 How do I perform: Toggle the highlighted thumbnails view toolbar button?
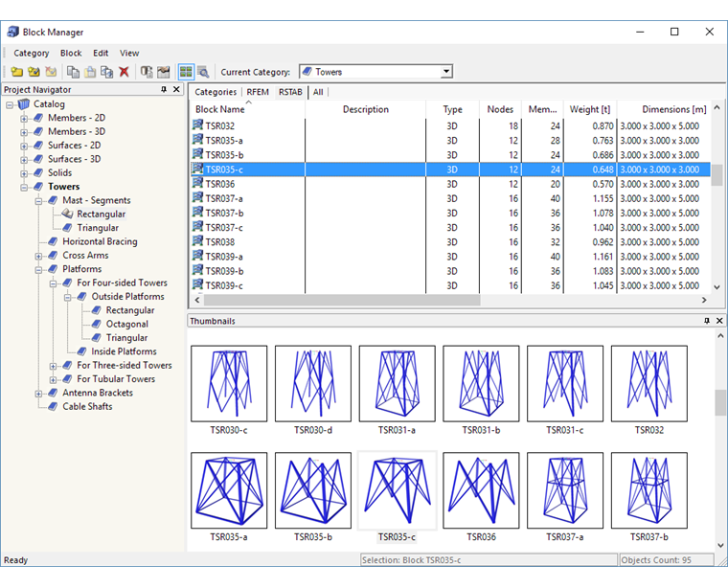(186, 72)
